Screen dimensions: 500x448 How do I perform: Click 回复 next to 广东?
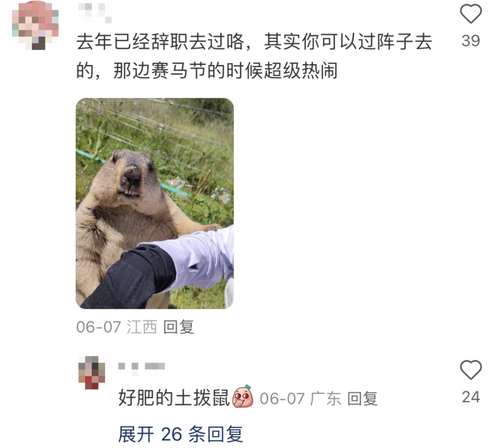[362, 398]
